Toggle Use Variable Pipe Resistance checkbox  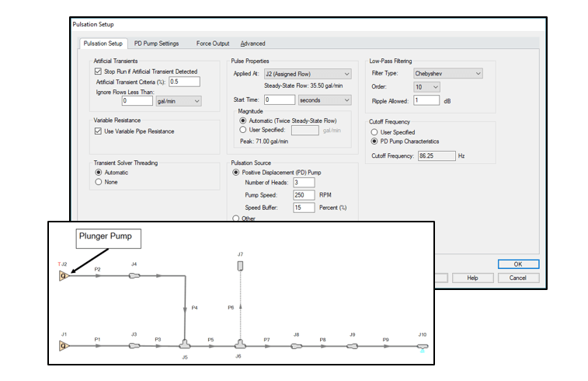(98, 131)
